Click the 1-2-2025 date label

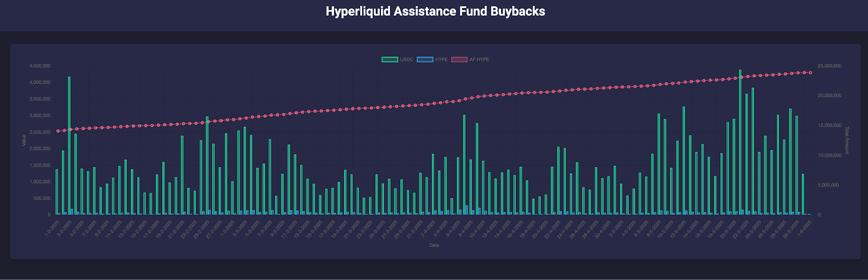pos(51,228)
